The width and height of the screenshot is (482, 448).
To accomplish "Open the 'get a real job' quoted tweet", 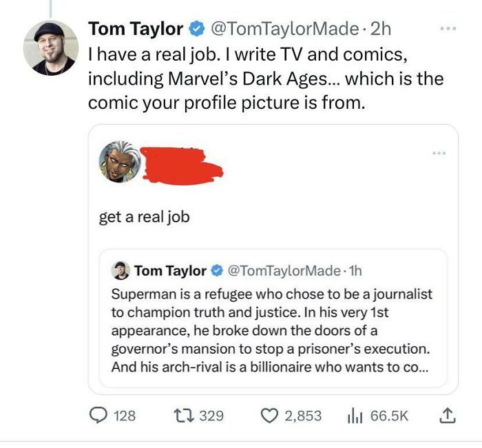I will [144, 217].
